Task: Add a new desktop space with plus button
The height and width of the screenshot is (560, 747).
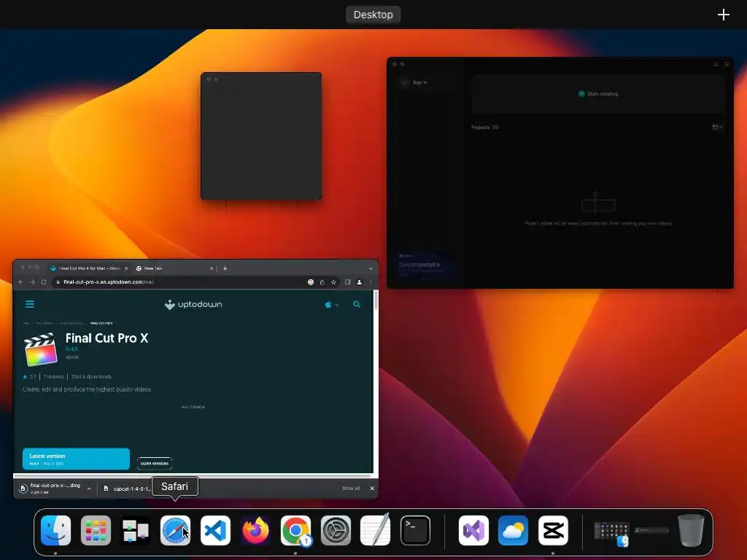Action: click(723, 15)
